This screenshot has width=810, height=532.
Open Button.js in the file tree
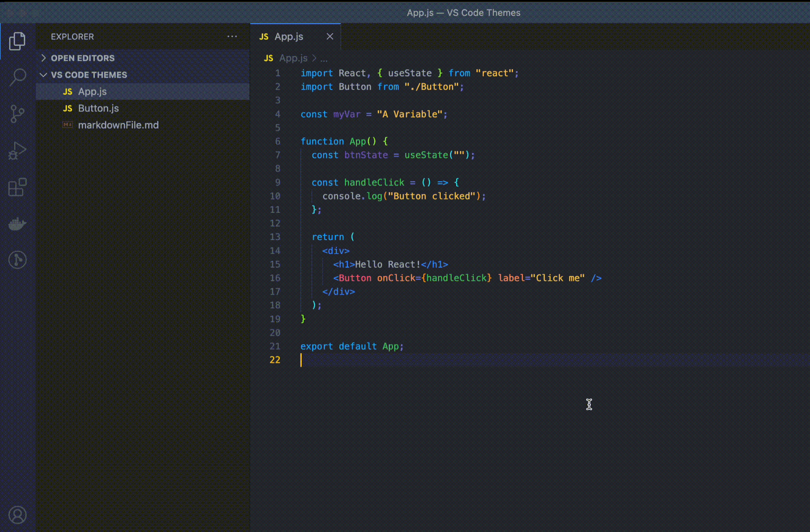[x=98, y=108]
